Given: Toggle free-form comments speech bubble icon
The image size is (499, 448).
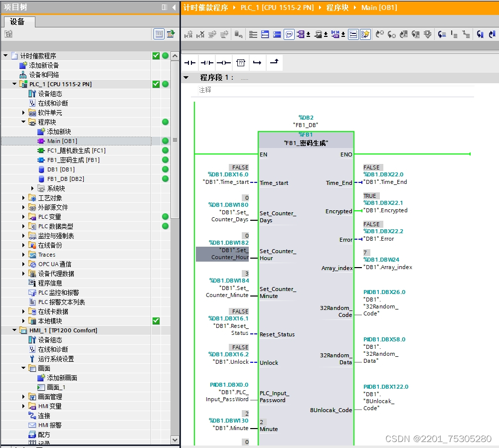Looking at the screenshot, I should (289, 34).
